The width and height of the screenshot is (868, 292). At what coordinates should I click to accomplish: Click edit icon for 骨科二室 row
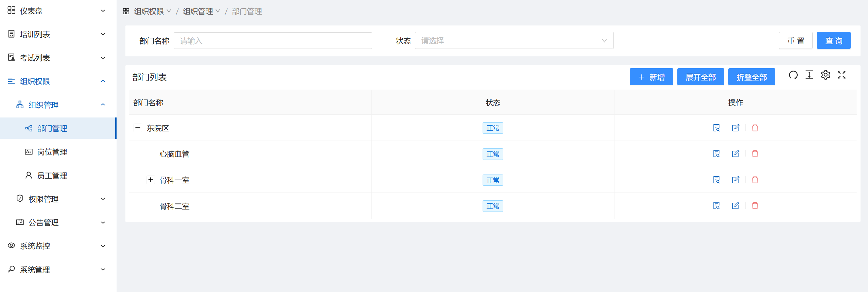click(736, 206)
